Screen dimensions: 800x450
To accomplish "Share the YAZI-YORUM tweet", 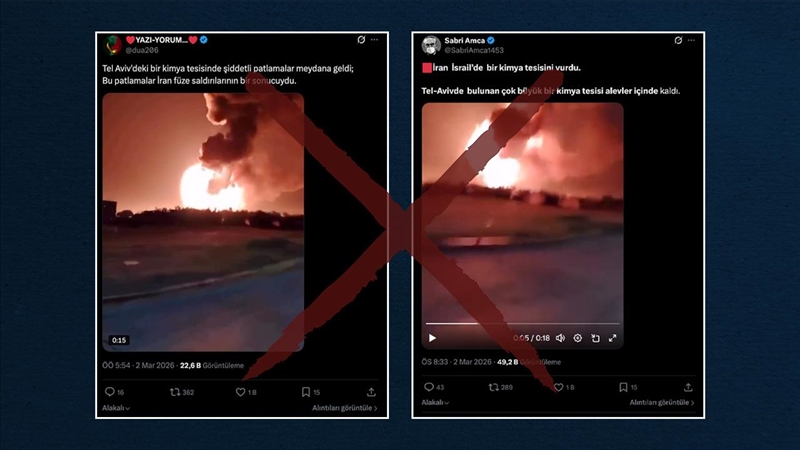I will (x=371, y=392).
